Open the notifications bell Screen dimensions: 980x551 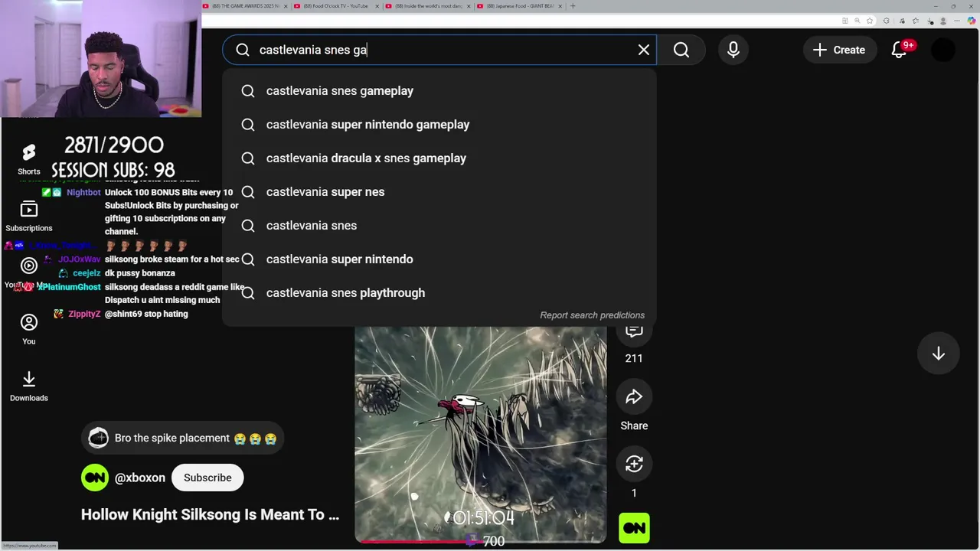click(900, 50)
